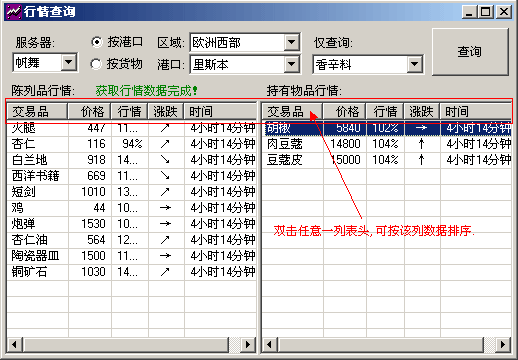Sort left table by 交易品 header

(x=37, y=111)
